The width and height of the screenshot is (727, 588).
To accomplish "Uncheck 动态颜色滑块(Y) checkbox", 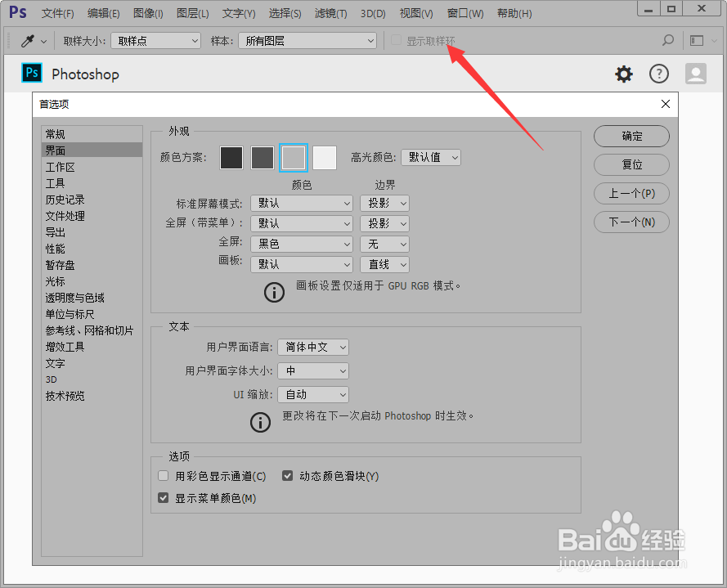I will 288,476.
